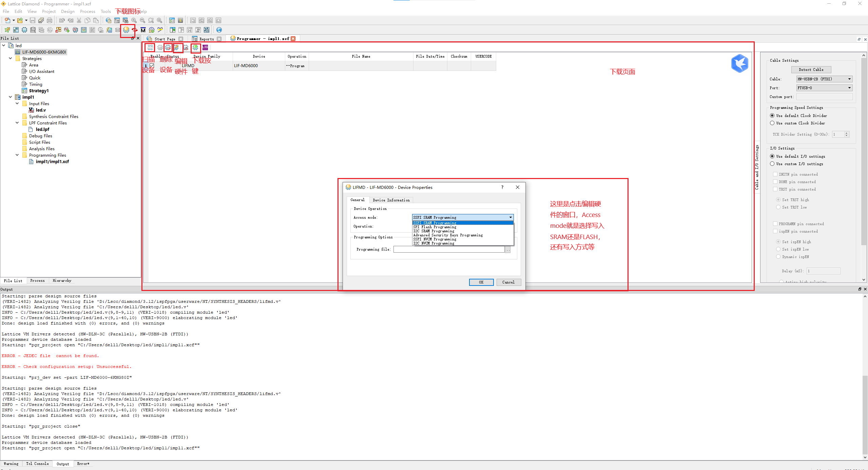Image resolution: width=868 pixels, height=470 pixels.
Task: Click the Detect Cable button
Action: [811, 70]
